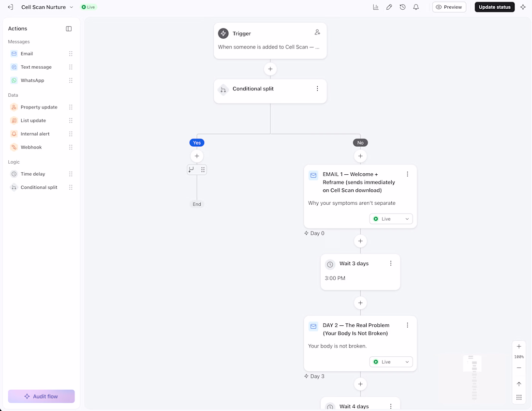This screenshot has height=411, width=532.
Task: Click the branch icon under Yes path
Action: point(192,169)
